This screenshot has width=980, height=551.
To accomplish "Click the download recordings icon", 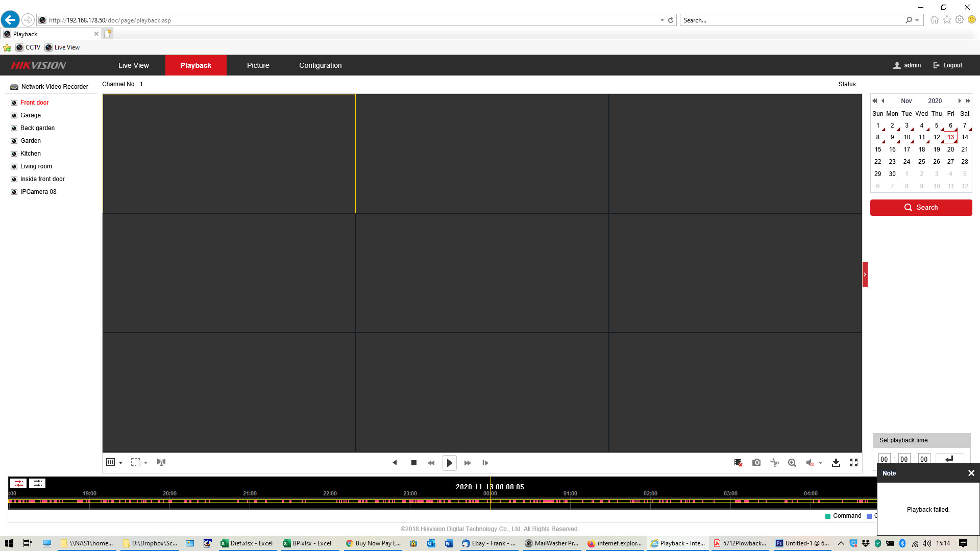I will pyautogui.click(x=836, y=463).
